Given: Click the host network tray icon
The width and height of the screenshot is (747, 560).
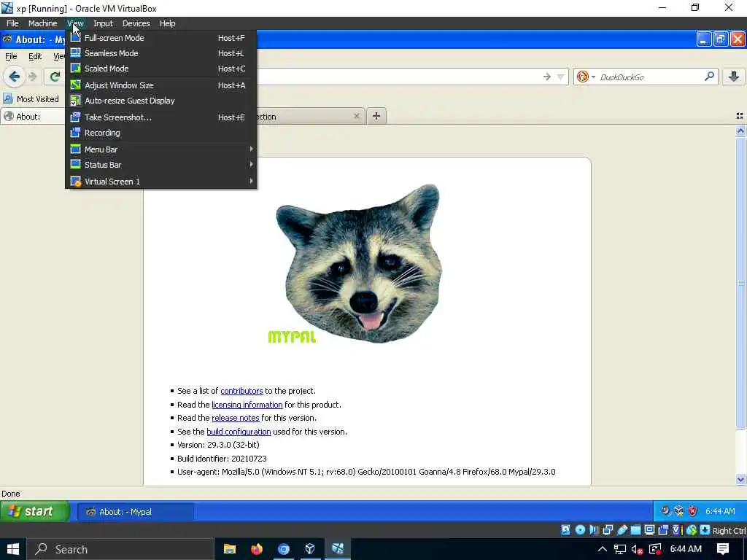Looking at the screenshot, I should click(x=620, y=550).
